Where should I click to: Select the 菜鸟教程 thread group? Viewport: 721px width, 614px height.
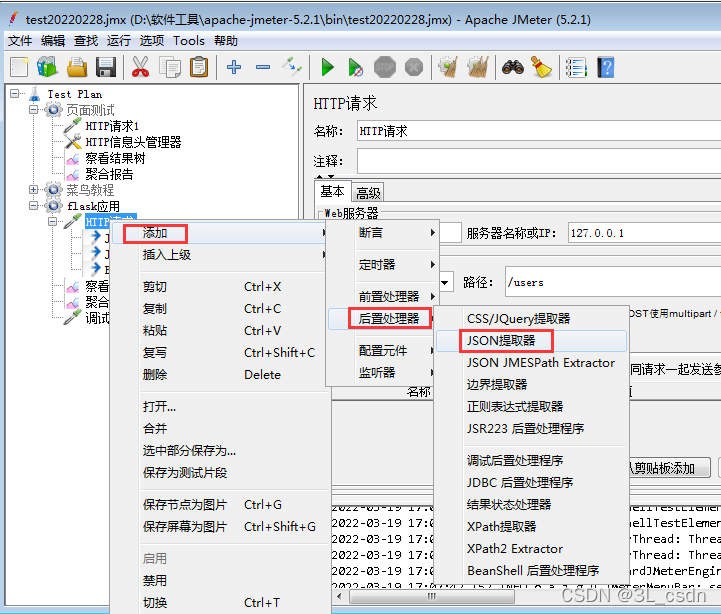pyautogui.click(x=90, y=190)
